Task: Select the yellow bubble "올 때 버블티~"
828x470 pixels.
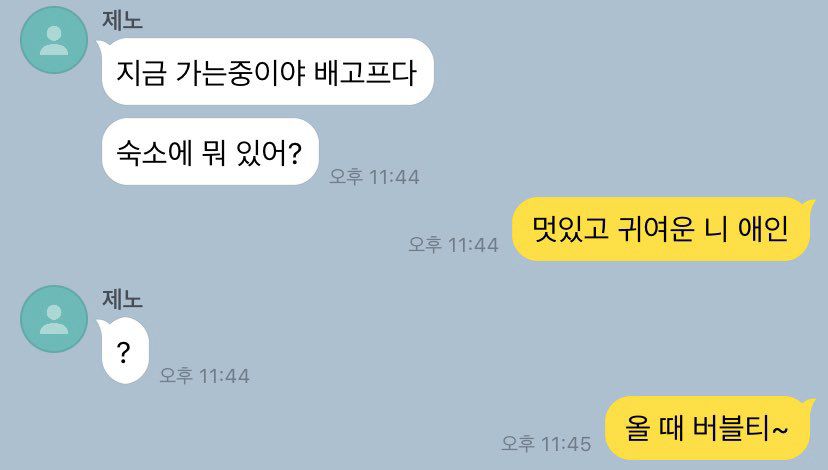Action: pyautogui.click(x=708, y=428)
